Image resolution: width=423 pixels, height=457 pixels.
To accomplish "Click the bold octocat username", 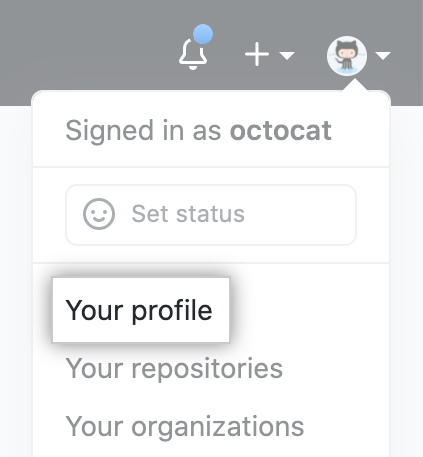I will coord(281,130).
